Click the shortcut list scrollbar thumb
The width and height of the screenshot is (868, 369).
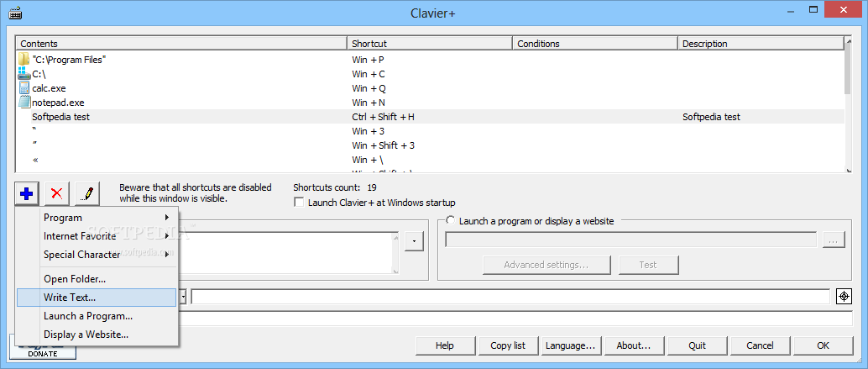[x=848, y=69]
